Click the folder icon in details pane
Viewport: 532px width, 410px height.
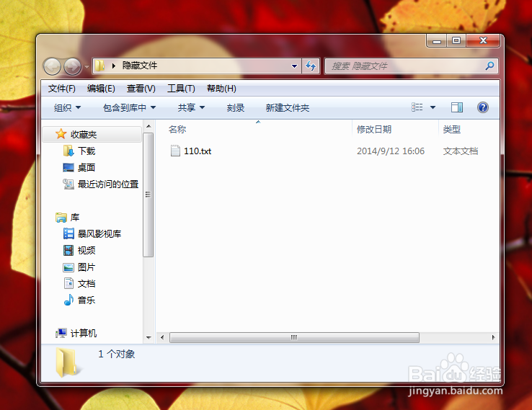click(x=69, y=362)
